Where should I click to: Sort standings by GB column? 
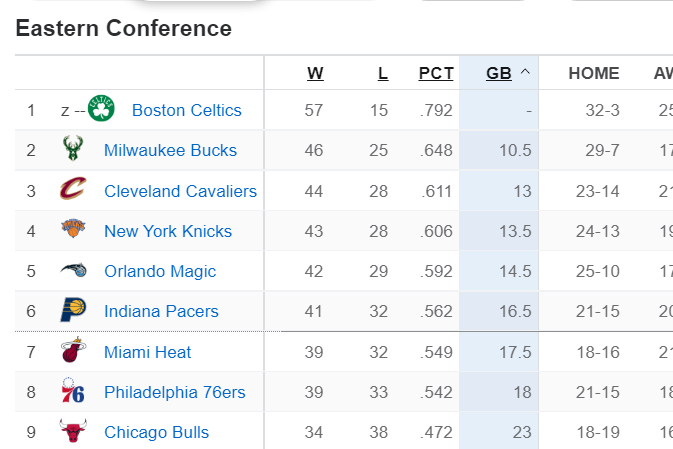point(498,73)
